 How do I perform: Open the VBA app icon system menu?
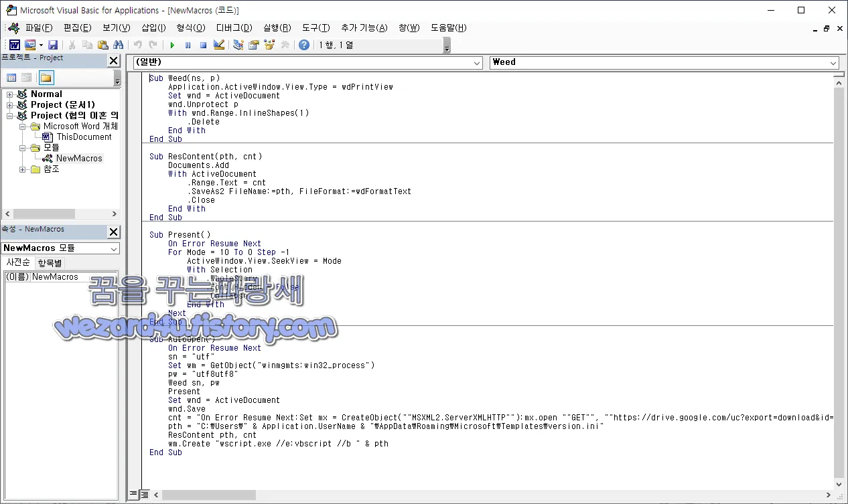click(x=11, y=10)
